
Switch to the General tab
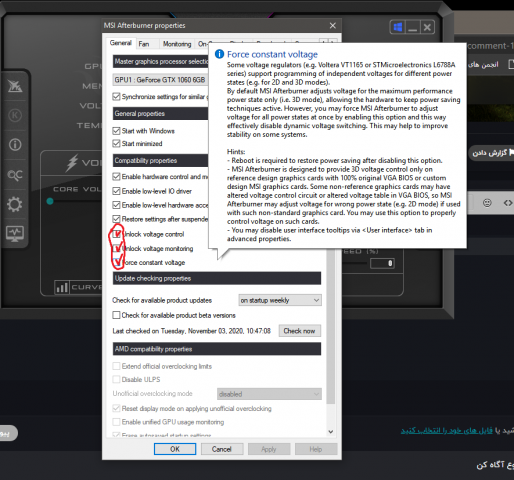coord(121,43)
